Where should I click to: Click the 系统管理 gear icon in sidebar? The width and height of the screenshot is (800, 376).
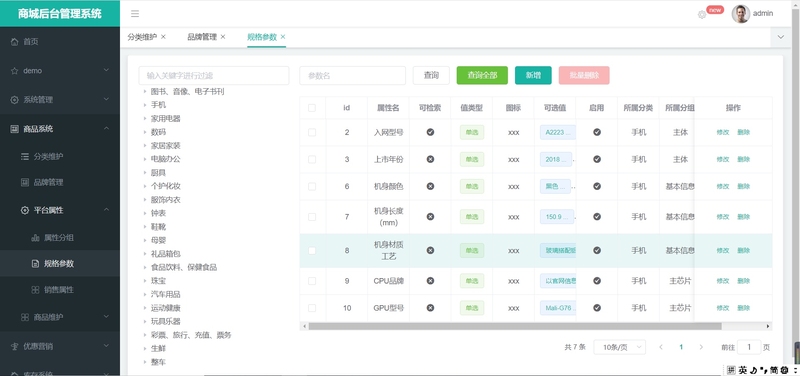tap(14, 100)
